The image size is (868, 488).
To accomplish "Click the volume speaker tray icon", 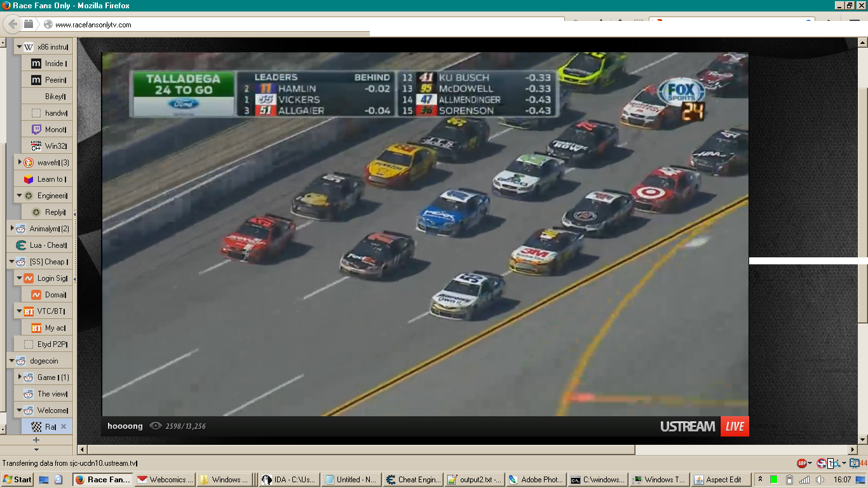I will tap(820, 480).
